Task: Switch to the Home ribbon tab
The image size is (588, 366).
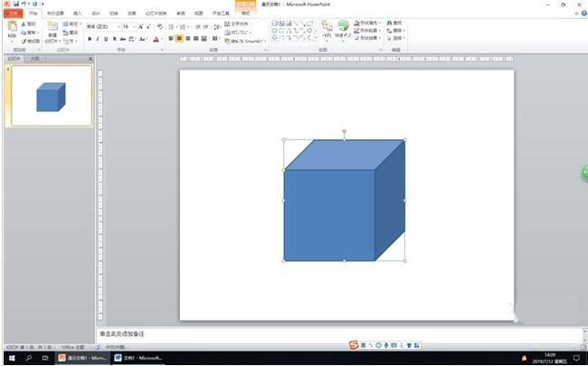Action: [x=33, y=14]
